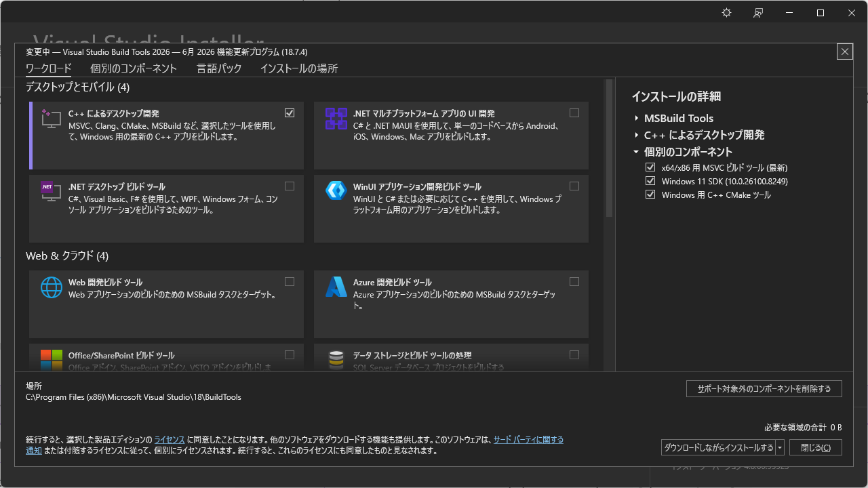Click the 必要な領域の合計 0 B text
The image size is (868, 488).
[x=803, y=428]
